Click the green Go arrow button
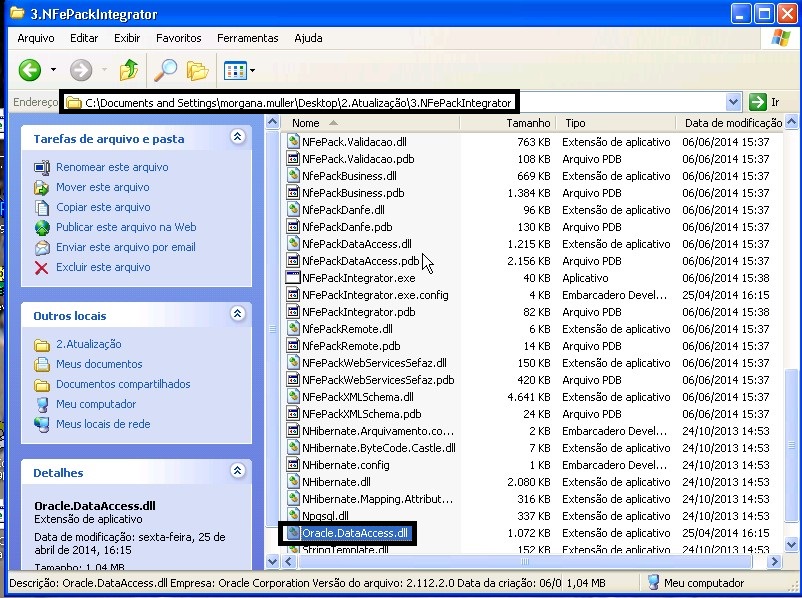The image size is (802, 598). point(759,102)
